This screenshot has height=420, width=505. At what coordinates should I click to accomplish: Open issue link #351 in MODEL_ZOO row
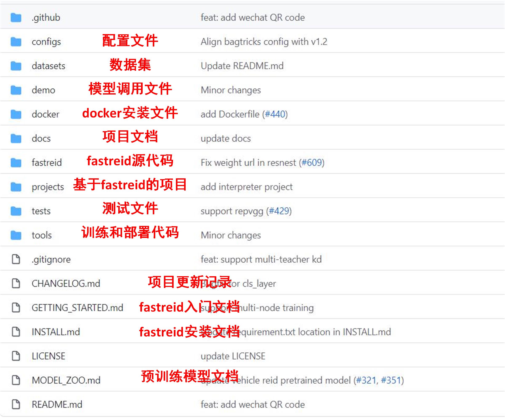click(391, 380)
